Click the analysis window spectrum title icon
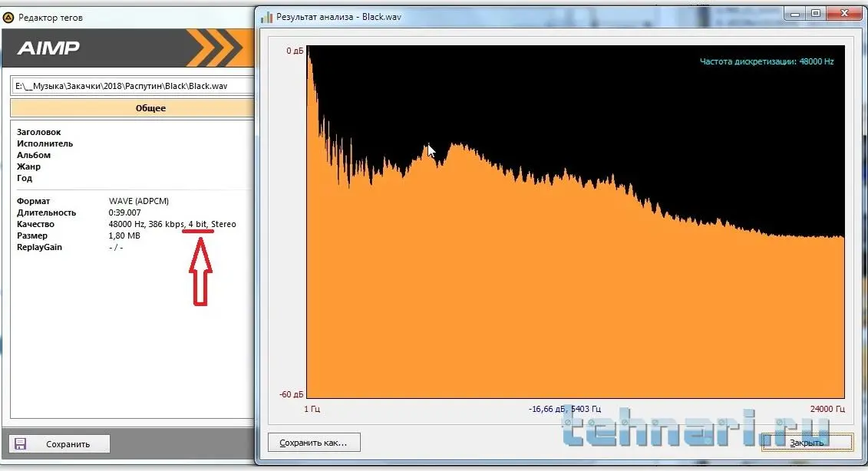 (x=266, y=17)
